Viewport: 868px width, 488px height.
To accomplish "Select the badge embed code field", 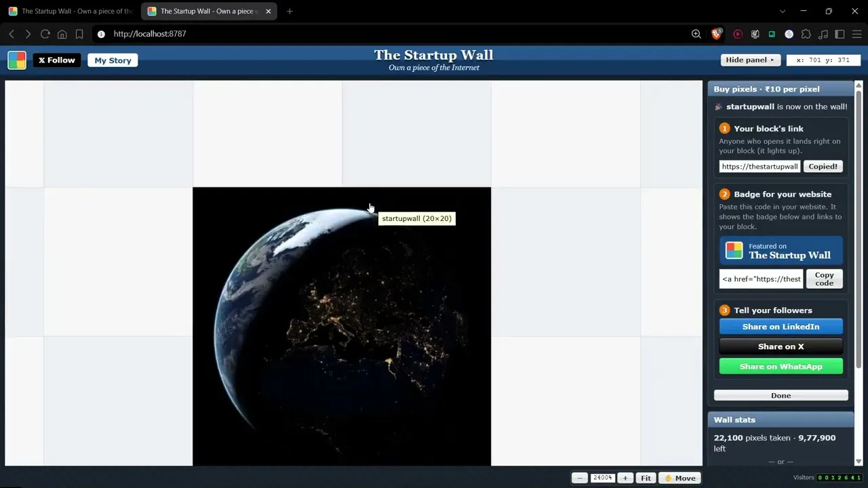I will click(761, 279).
